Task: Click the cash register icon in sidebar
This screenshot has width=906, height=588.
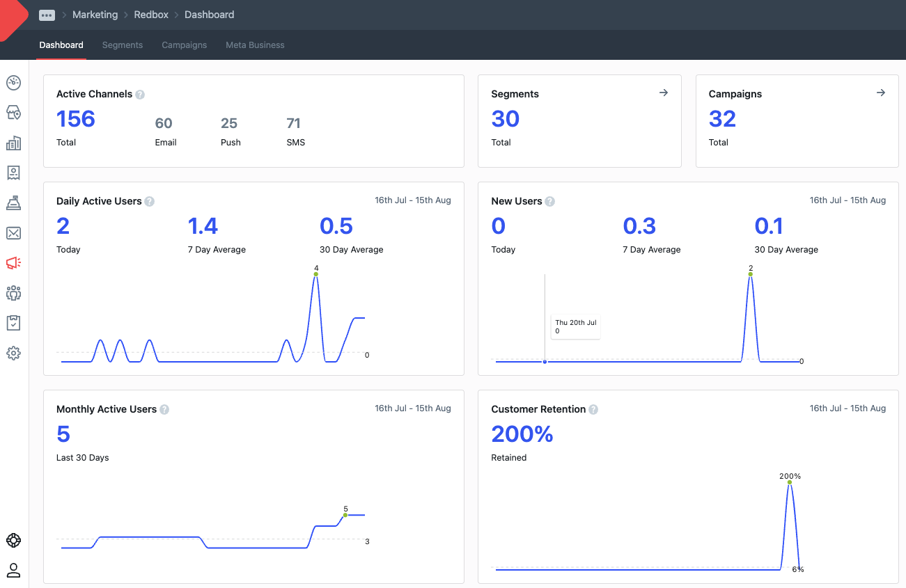Action: (x=13, y=202)
